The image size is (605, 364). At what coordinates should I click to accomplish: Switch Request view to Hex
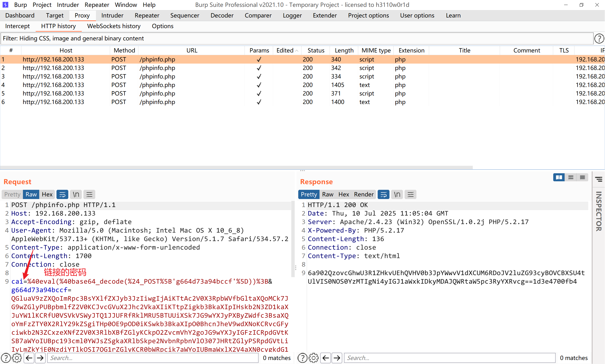tap(47, 195)
